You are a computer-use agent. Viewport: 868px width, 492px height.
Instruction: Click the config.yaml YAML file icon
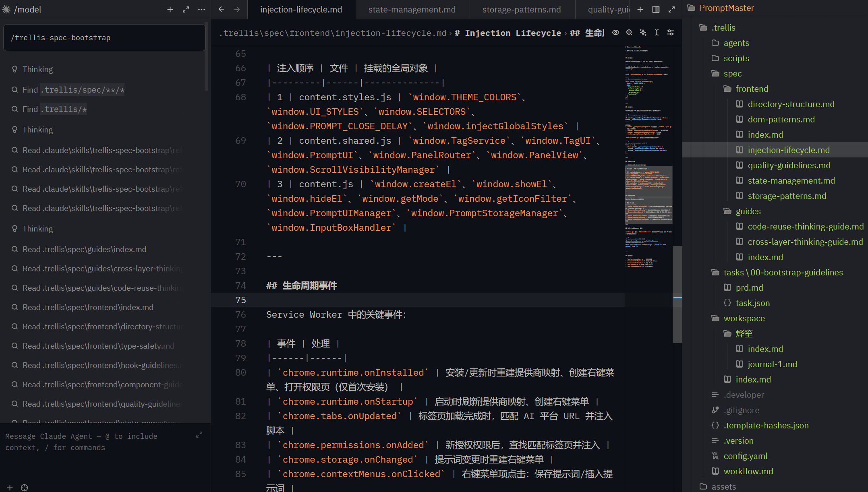tap(715, 456)
